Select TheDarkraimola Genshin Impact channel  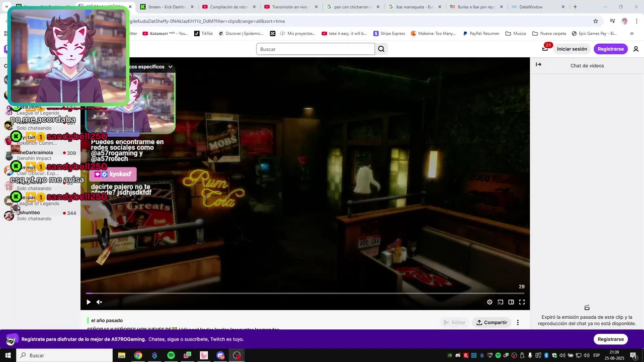coord(41,155)
